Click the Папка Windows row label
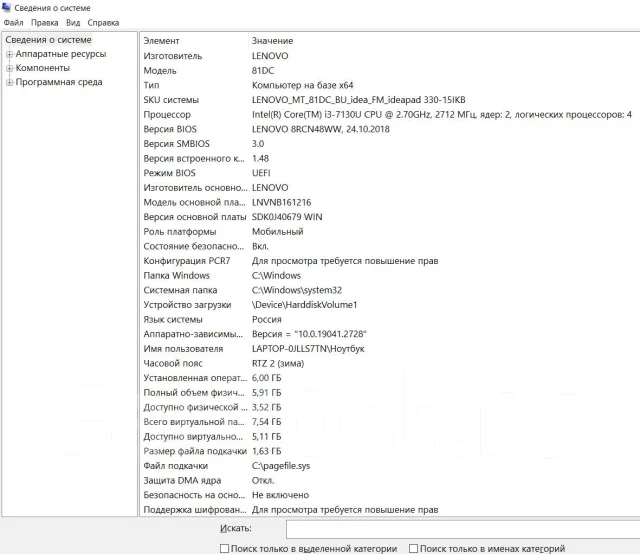640x554 pixels. coord(176,276)
